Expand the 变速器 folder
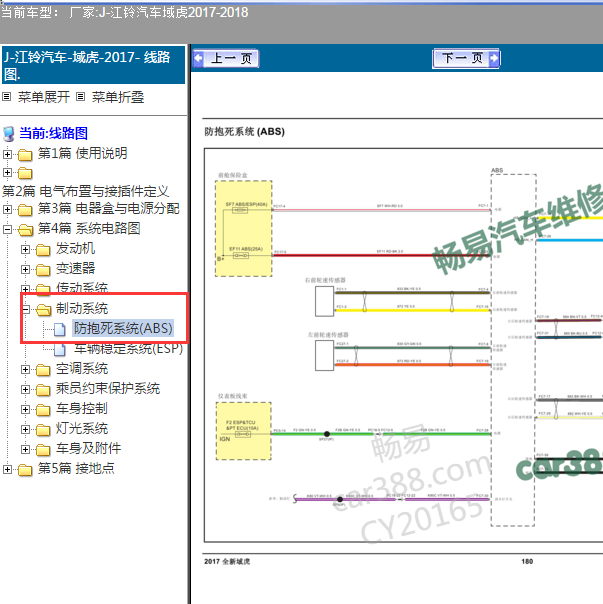603x604 pixels. pos(25,269)
